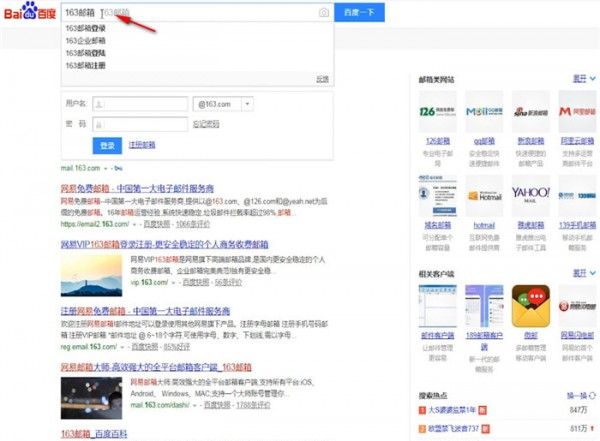Select suggestion 163企业邮箱
Image resolution: width=600 pixels, height=441 pixels.
(x=86, y=41)
